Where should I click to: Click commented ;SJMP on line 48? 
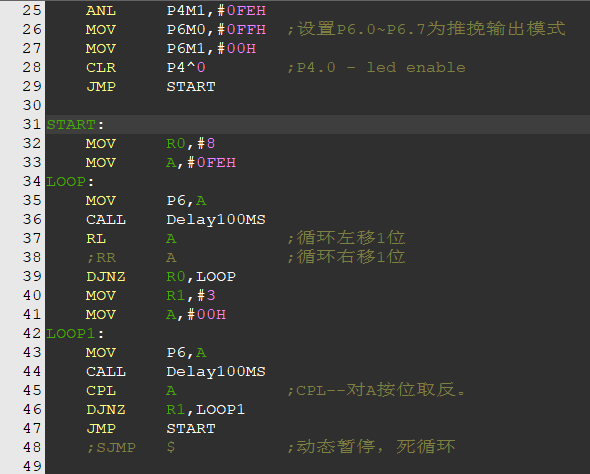(x=111, y=448)
